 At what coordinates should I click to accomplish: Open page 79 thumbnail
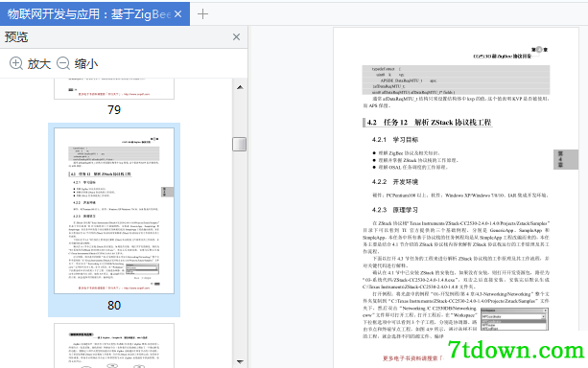[x=114, y=89]
